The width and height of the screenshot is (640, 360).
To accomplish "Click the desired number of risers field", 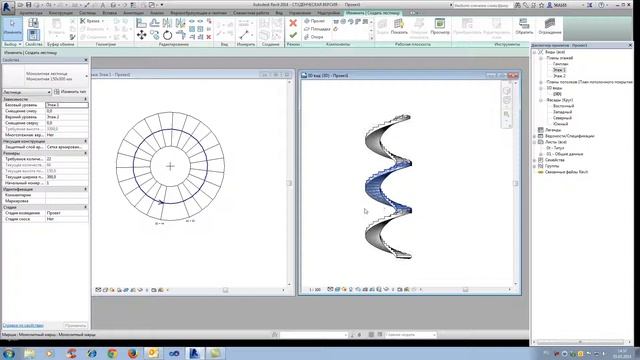I will (x=67, y=159).
